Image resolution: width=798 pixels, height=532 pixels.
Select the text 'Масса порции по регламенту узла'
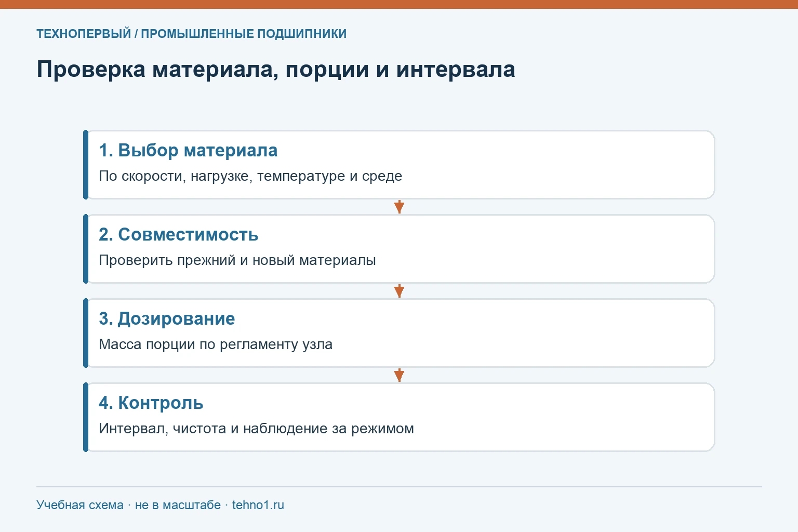coord(216,344)
